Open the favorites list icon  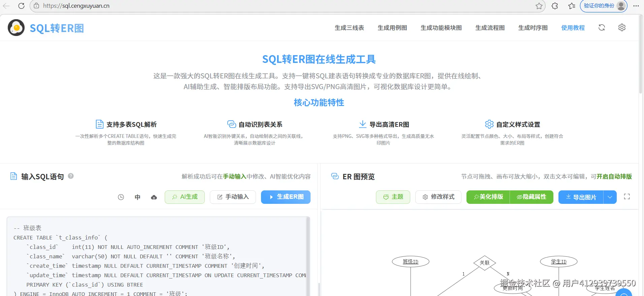[572, 6]
